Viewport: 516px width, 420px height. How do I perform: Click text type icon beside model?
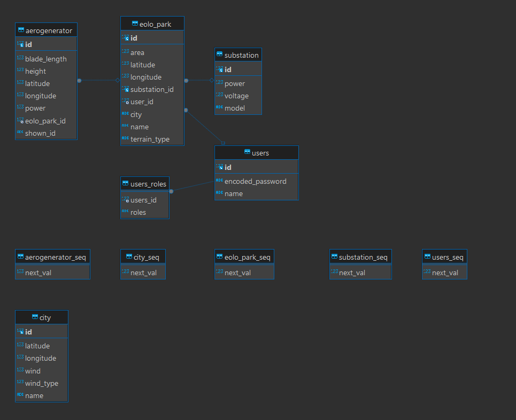point(219,107)
